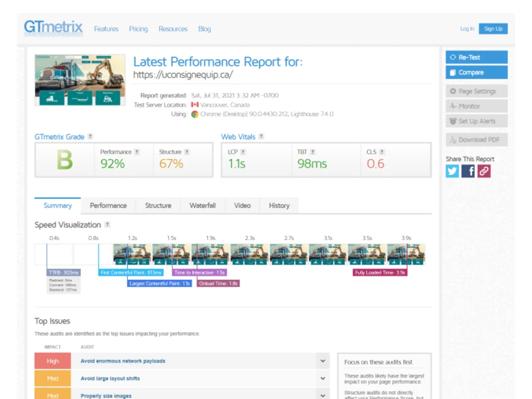Click the 3.5s filmstrip frame
Screen dimensions: 532x399
367,254
